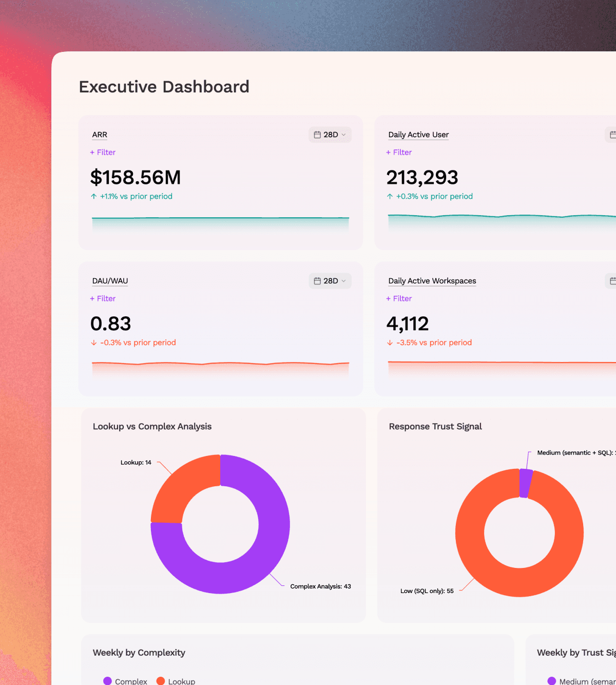
Task: Add a filter to the Daily Active User card
Action: [399, 153]
